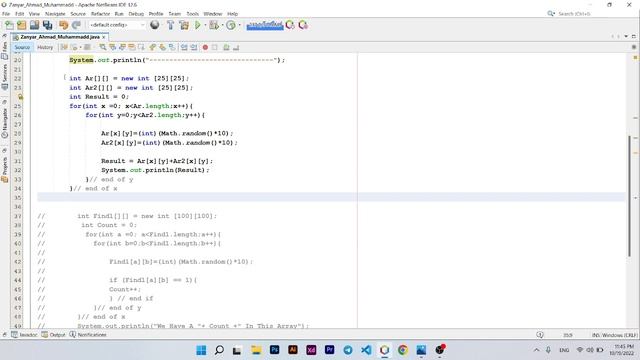Click the New Project toolbar icon

(21, 25)
